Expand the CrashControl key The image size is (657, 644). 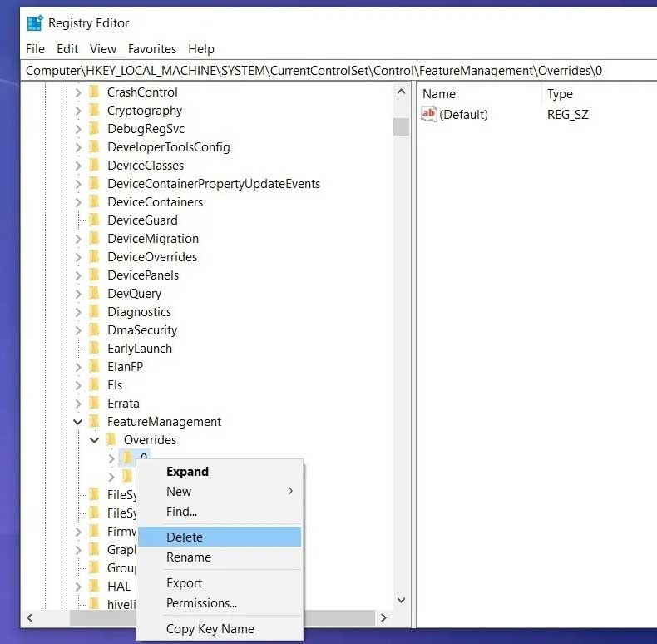(78, 92)
